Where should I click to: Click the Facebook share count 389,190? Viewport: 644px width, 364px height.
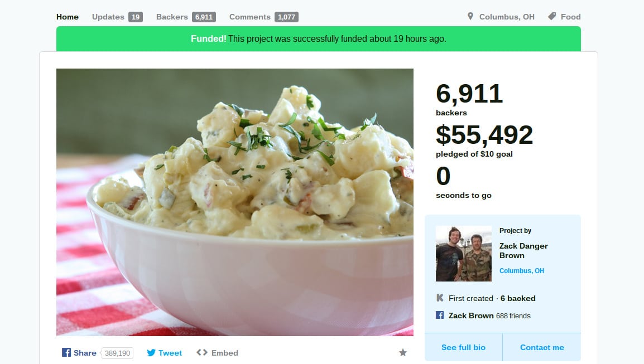point(117,353)
